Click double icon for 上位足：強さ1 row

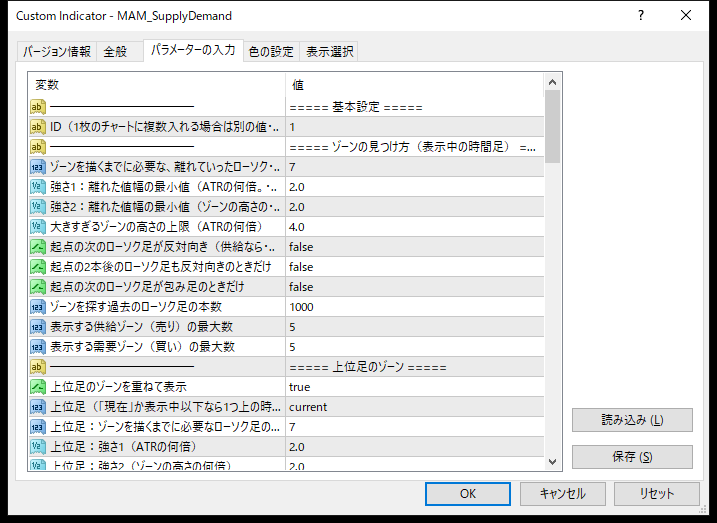click(38, 447)
